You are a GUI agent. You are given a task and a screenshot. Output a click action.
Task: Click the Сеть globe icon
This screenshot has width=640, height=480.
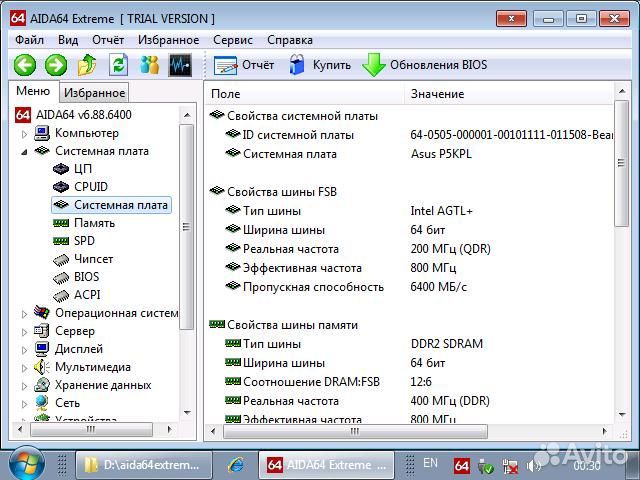point(42,403)
